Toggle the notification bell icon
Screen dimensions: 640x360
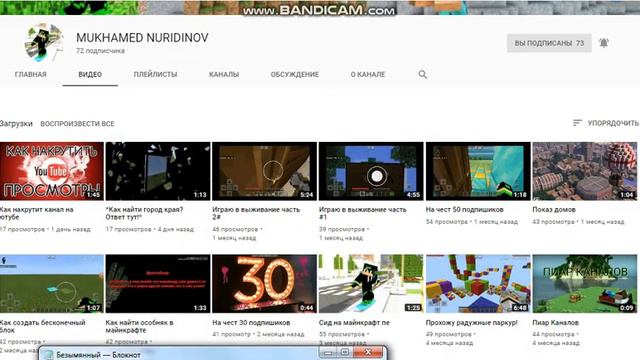tap(604, 43)
